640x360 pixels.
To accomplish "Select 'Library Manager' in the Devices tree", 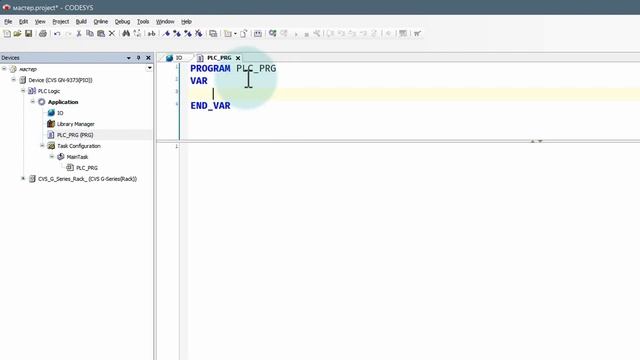I will (x=76, y=124).
